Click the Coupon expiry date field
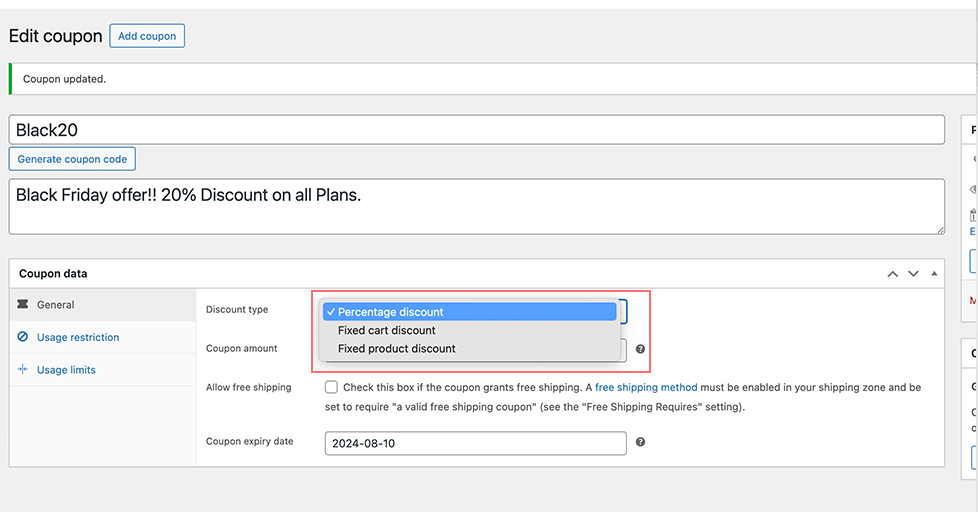Image resolution: width=978 pixels, height=512 pixels. click(475, 443)
